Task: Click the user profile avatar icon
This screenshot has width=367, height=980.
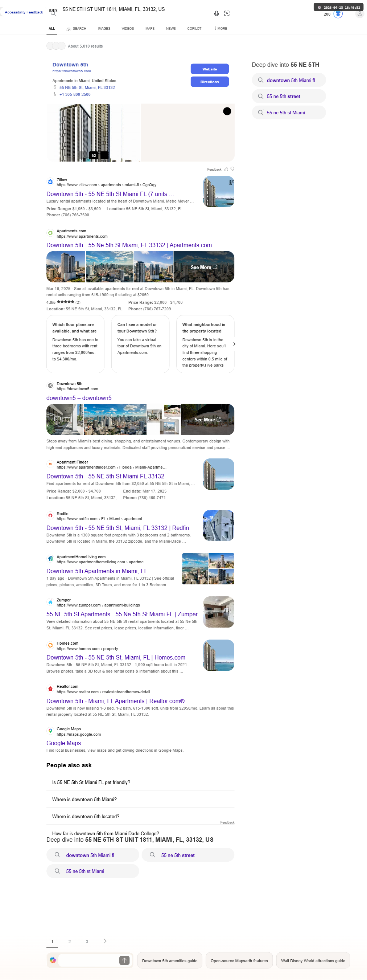Action: click(359, 14)
